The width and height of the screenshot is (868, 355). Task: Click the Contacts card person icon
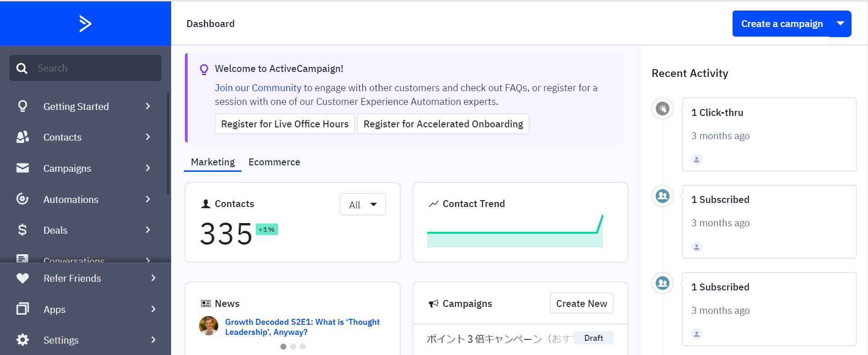pos(206,204)
